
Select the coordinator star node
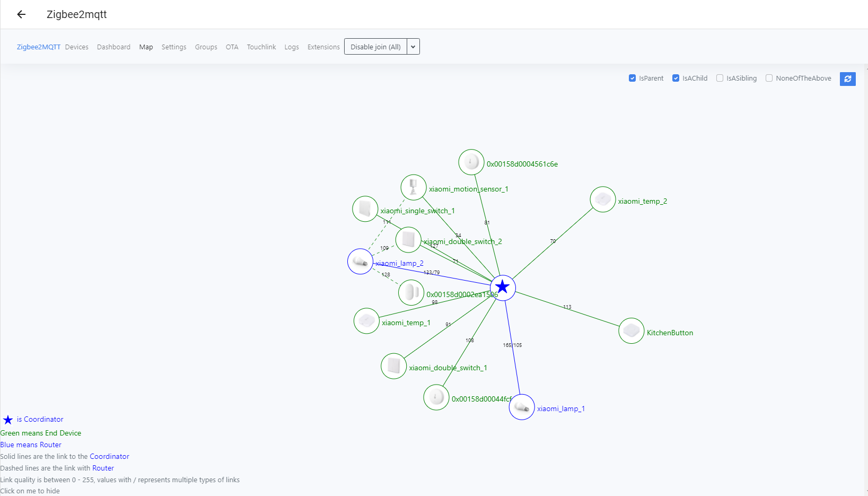tap(503, 288)
